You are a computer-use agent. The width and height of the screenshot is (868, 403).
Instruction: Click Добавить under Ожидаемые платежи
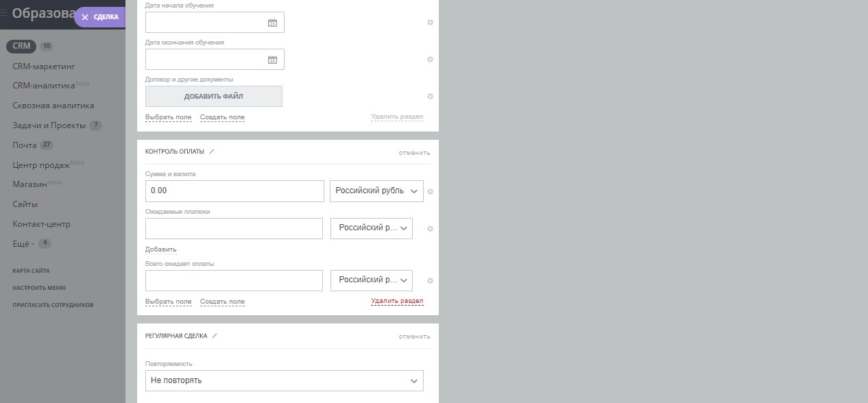(x=160, y=249)
